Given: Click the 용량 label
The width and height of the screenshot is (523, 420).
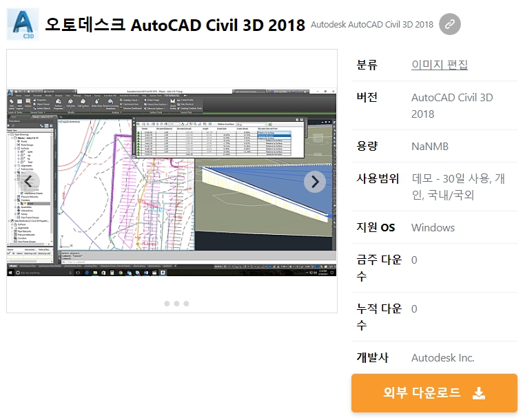Looking at the screenshot, I should point(367,146).
